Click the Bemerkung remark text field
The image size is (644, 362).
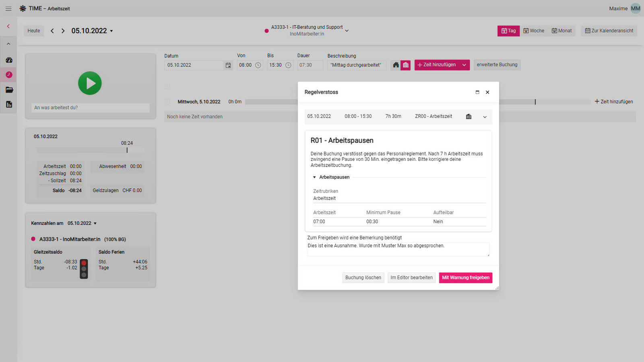tap(398, 249)
